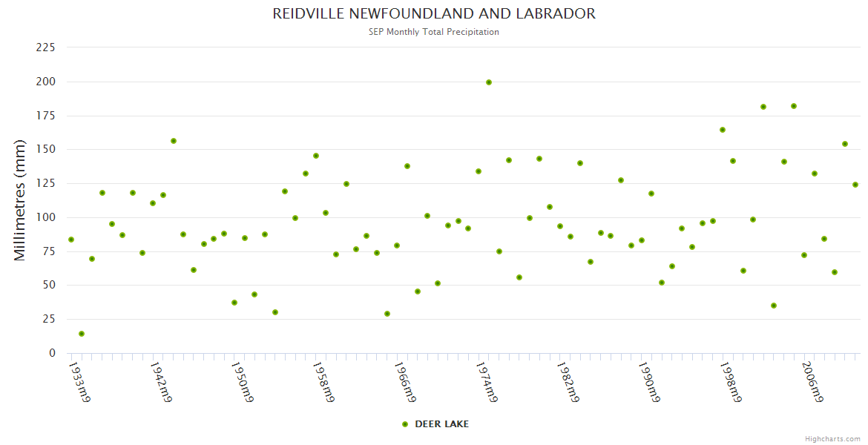Screen dimensions: 868x445
Task: Click the 1953 data point near 30 mm
Action: (275, 312)
